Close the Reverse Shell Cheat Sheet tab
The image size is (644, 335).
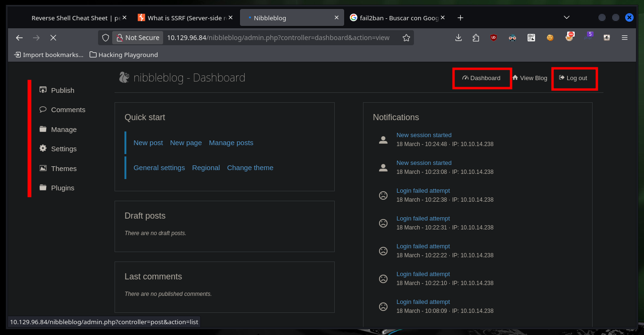(124, 18)
